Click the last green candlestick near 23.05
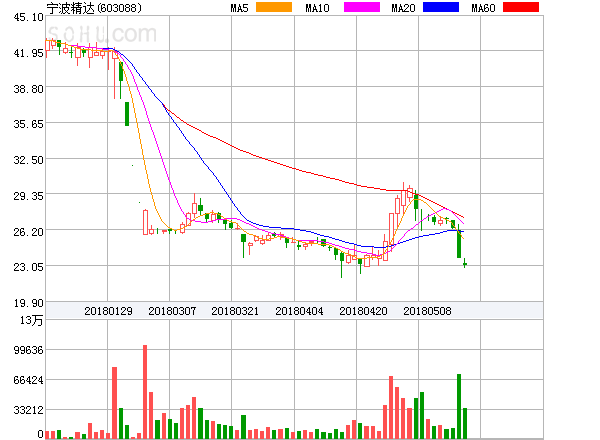Screen dimensions: 600x440 [x=465, y=264]
